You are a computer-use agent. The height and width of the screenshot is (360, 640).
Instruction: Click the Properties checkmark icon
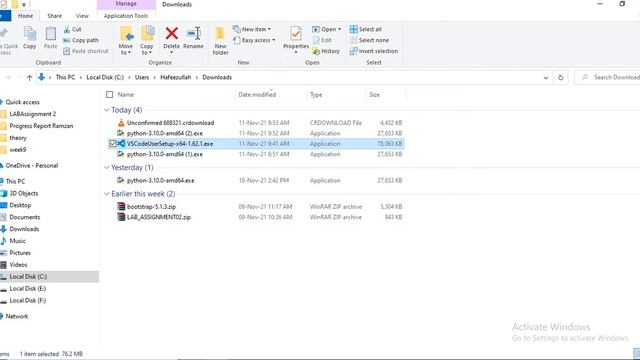296,33
